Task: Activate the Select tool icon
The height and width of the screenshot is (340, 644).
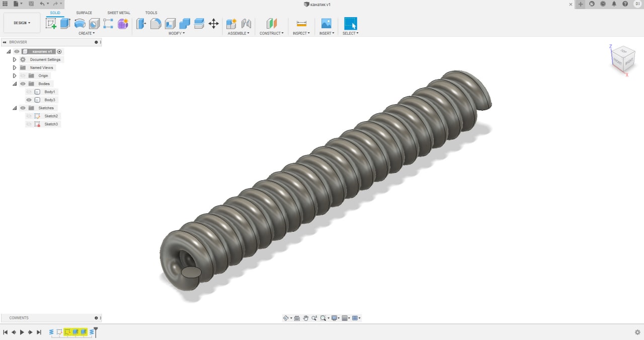Action: [x=350, y=23]
